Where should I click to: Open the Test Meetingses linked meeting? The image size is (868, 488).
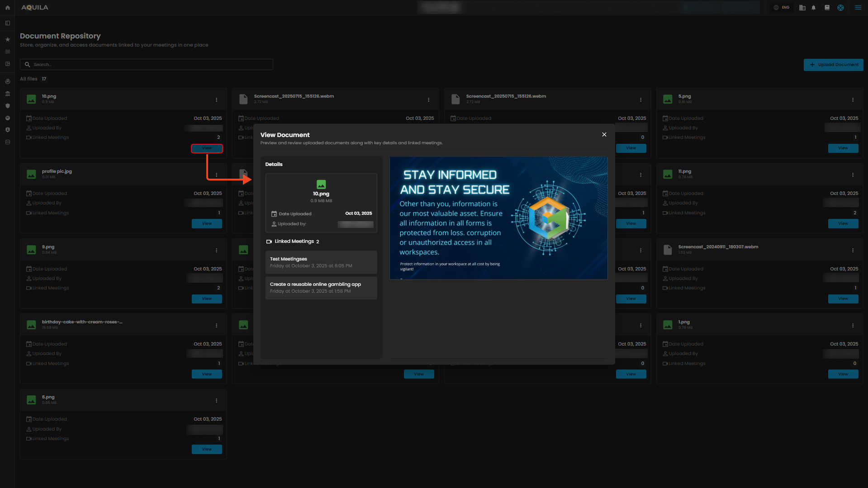coord(321,262)
